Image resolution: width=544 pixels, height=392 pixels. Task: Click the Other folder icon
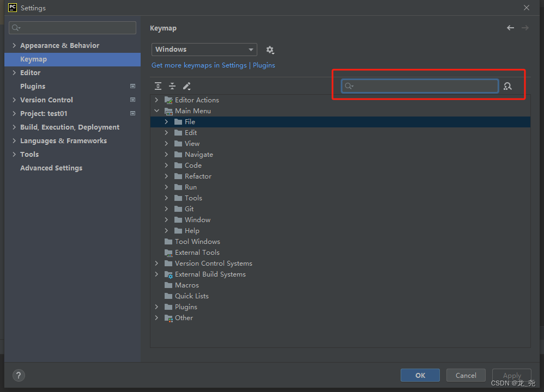coord(168,318)
